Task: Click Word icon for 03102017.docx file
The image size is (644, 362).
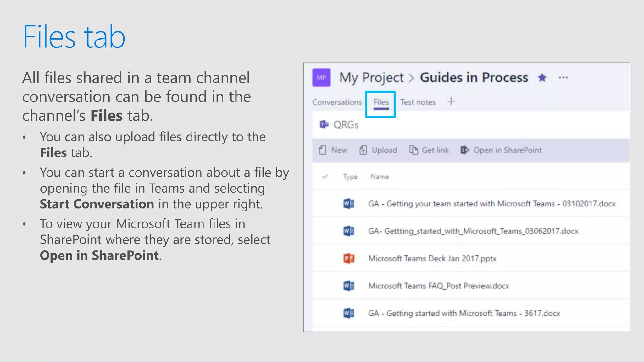Action: click(x=348, y=204)
